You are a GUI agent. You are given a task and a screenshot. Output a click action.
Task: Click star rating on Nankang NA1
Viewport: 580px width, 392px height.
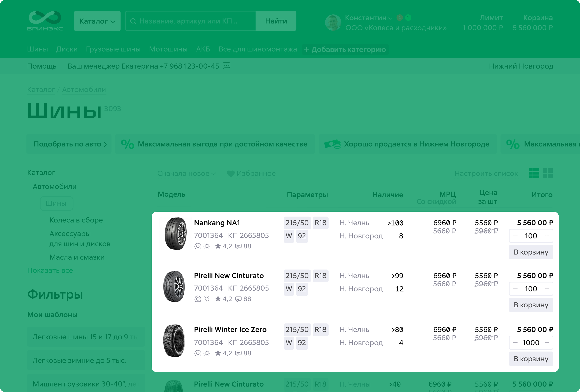[218, 246]
